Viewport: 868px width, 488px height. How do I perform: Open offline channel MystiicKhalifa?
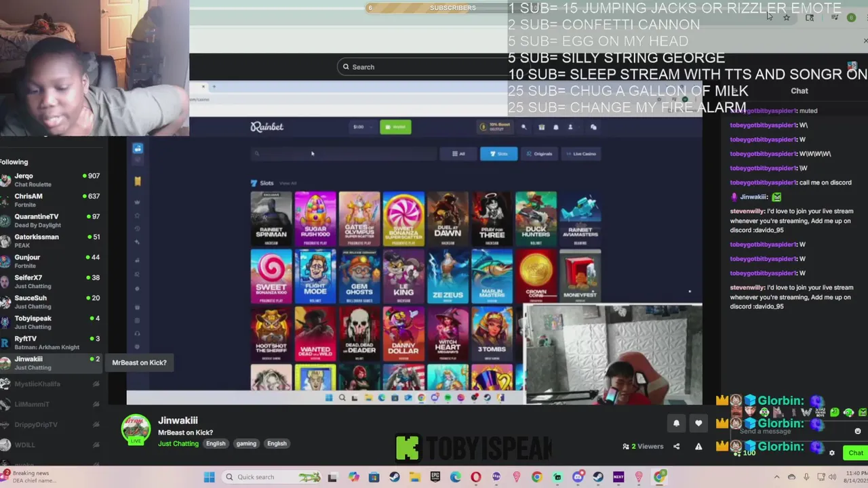tap(51, 384)
